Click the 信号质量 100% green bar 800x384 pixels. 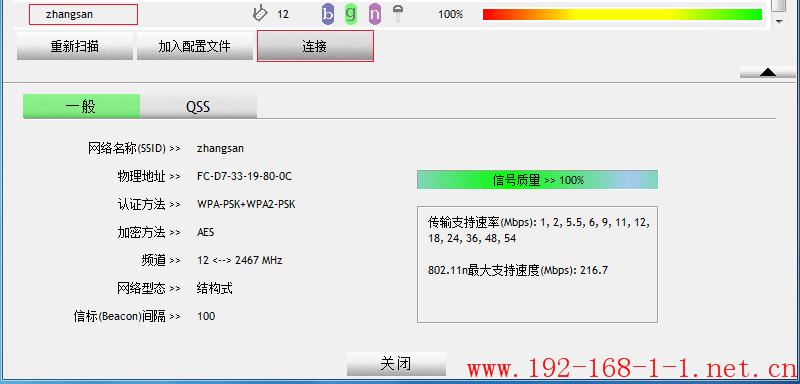537,180
